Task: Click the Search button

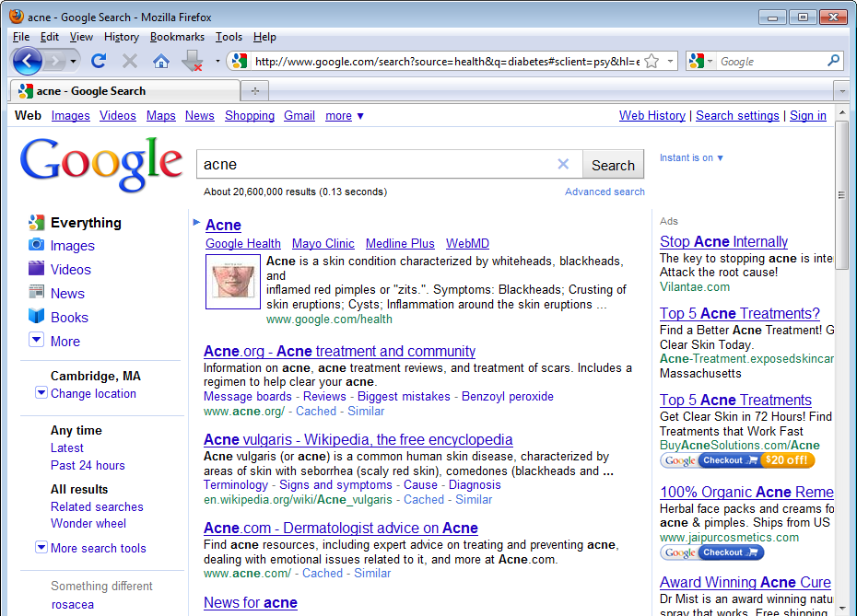Action: tap(613, 165)
